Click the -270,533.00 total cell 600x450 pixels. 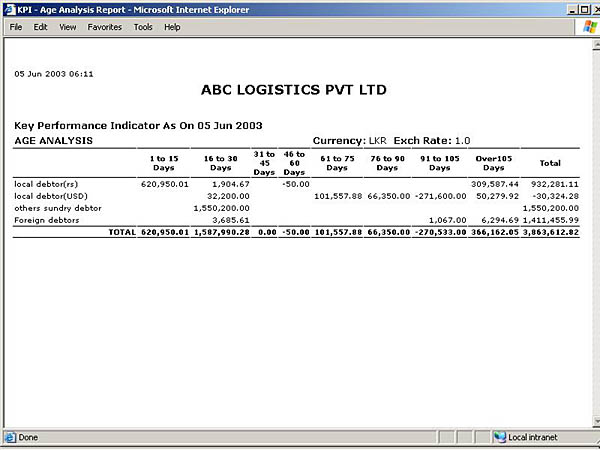(x=440, y=232)
